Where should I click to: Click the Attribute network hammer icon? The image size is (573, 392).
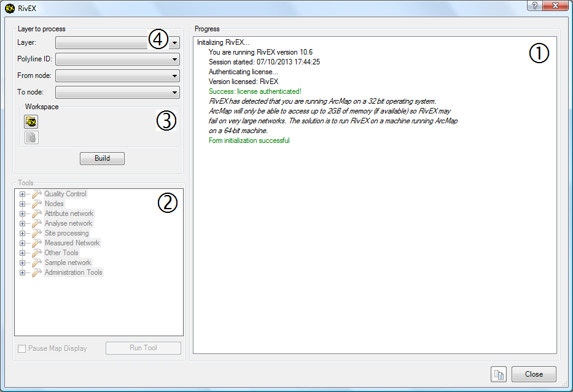[37, 213]
